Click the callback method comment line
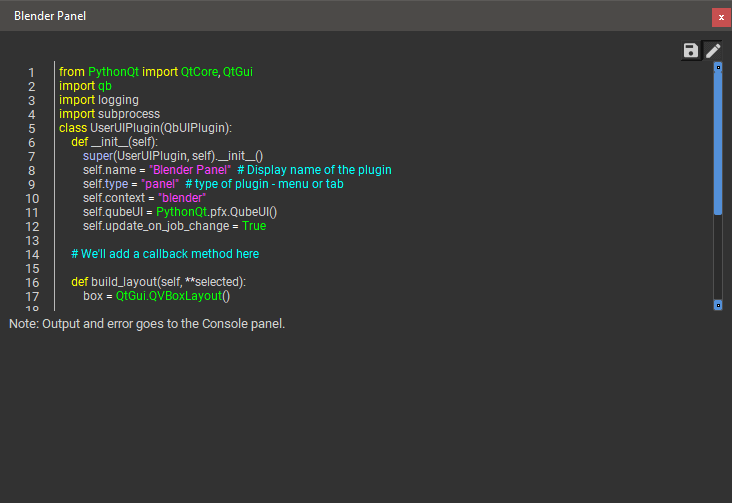 point(165,254)
